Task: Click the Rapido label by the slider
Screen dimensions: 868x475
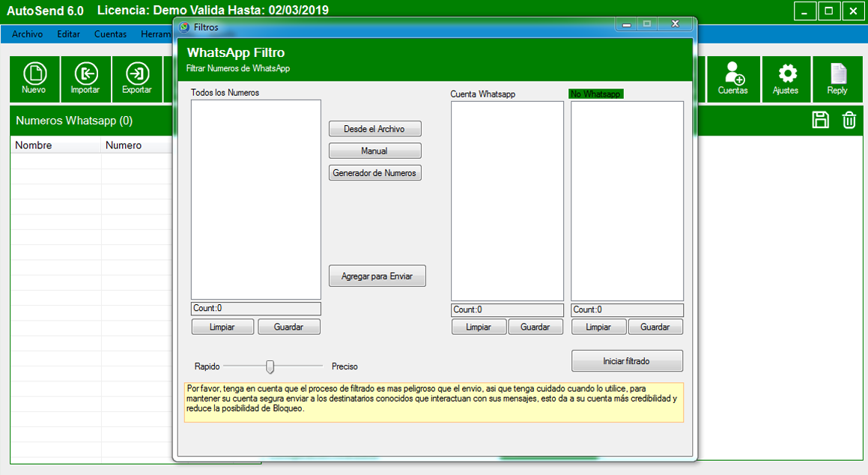Action: 207,366
